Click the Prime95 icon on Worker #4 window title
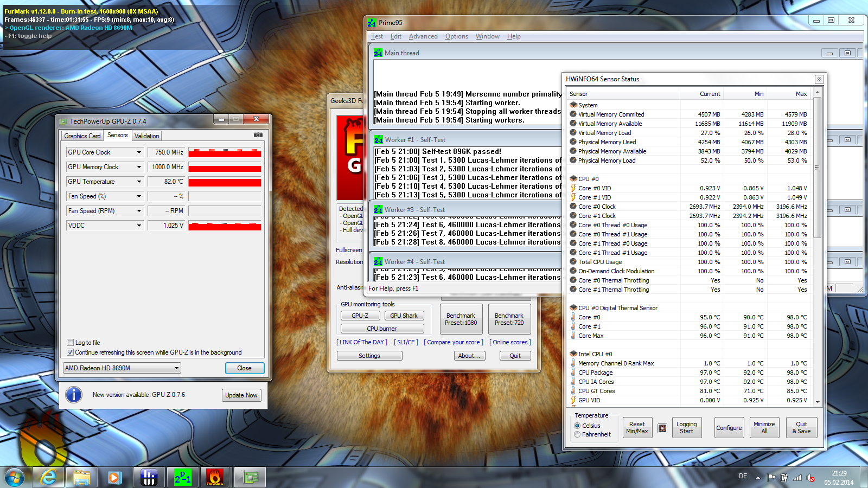868x488 pixels. (378, 262)
